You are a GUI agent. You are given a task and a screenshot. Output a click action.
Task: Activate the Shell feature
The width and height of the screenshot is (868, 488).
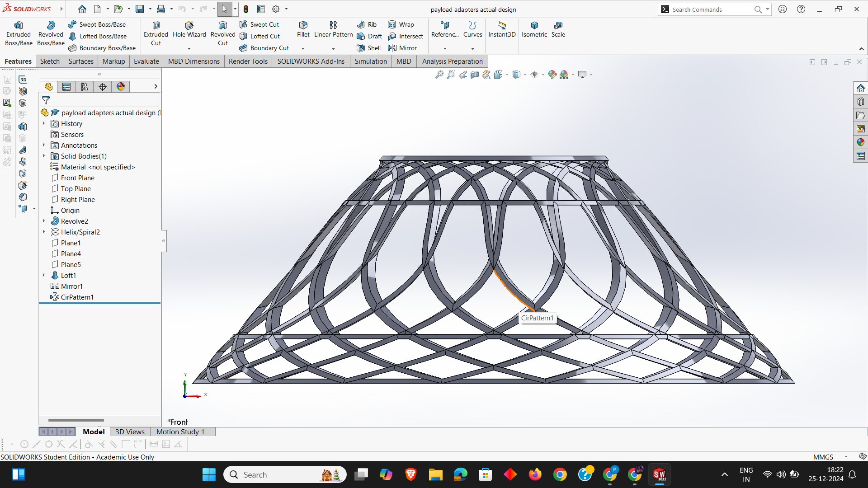tap(369, 48)
